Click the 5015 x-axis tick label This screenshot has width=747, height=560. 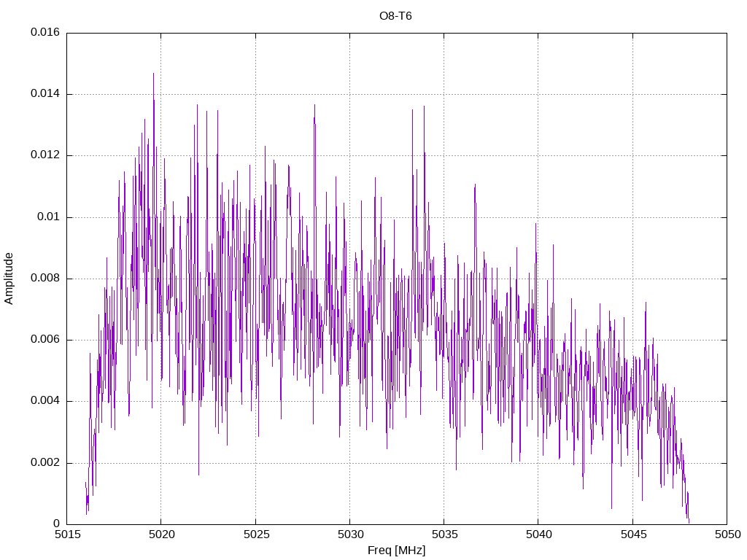tap(67, 534)
